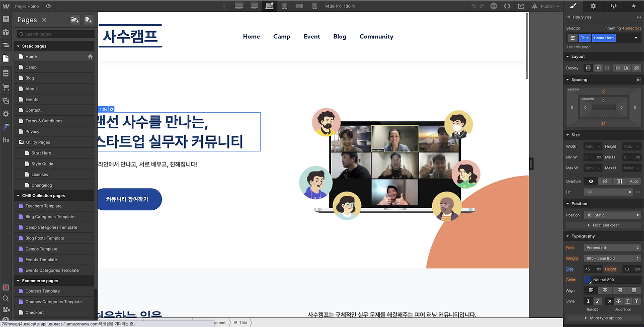Click the Search pages field
Viewport: 644px width, 327px height.
pyautogui.click(x=55, y=34)
